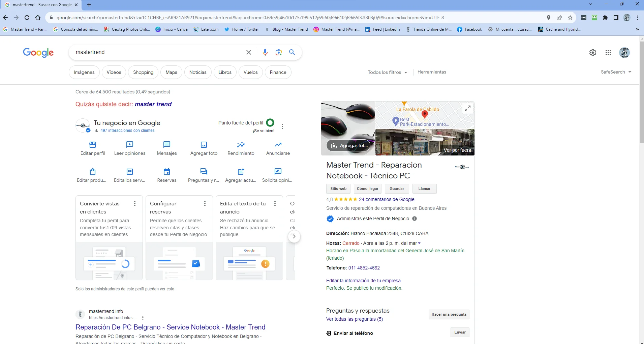Open Edita los servicios list icon
Image resolution: width=644 pixels, height=344 pixels.
coord(130,172)
